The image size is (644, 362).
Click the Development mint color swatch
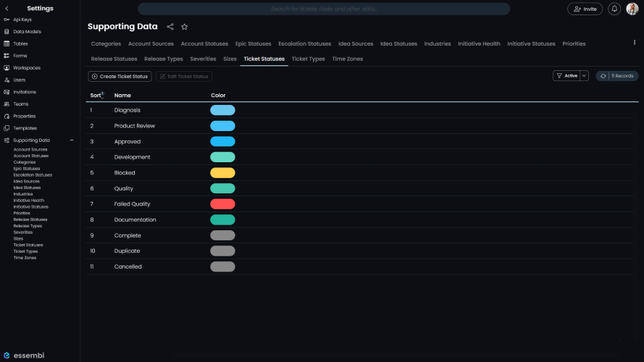coord(222,157)
